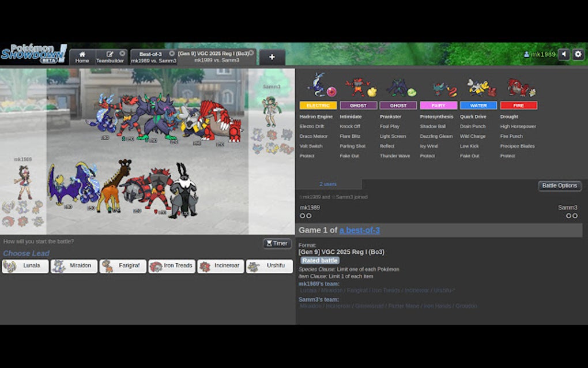
Task: Click the 'Drain Punch' move
Action: 473,126
